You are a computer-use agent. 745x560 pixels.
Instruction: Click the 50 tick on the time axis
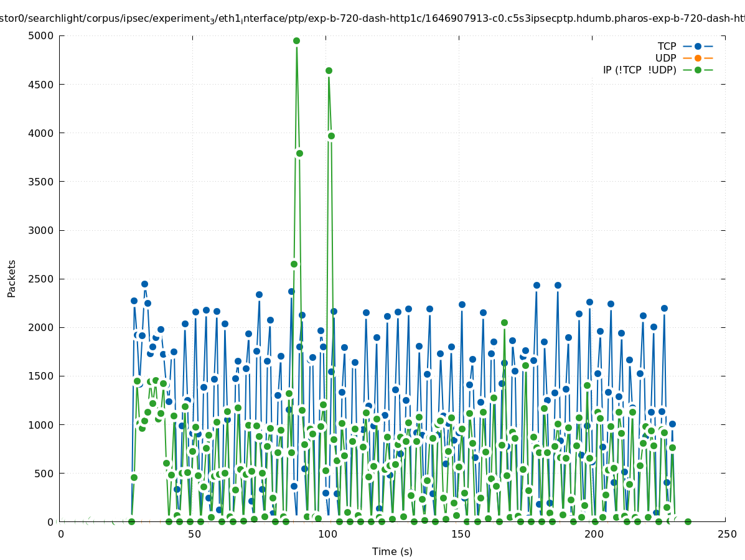click(x=194, y=534)
